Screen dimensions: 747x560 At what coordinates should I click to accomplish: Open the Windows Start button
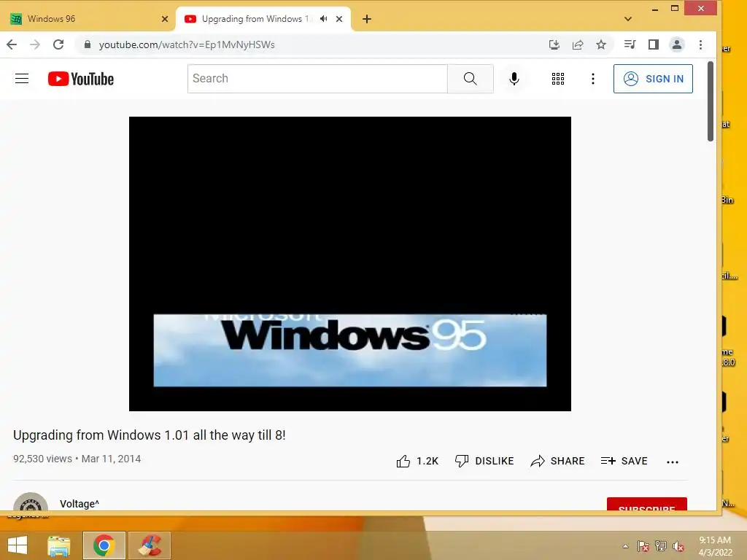18,545
